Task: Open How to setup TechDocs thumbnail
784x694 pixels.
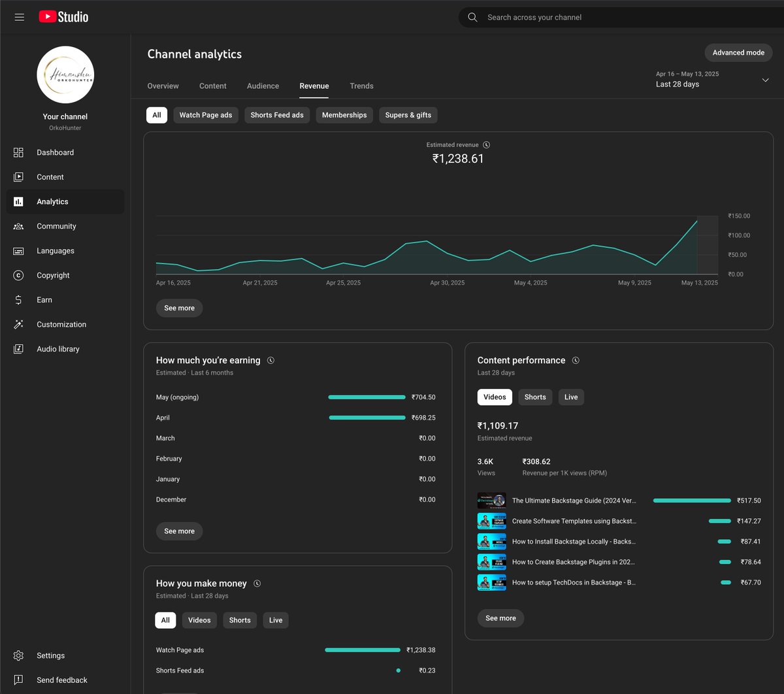Action: pos(491,582)
